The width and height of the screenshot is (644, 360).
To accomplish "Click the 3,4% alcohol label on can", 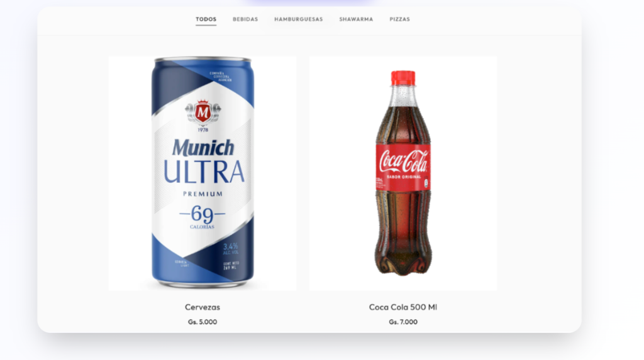I will [230, 249].
